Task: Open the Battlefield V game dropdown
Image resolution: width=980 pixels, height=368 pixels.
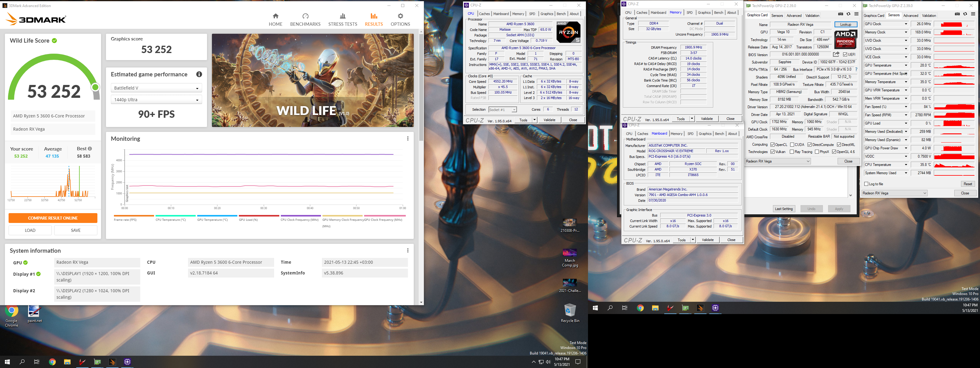Action: pos(156,88)
